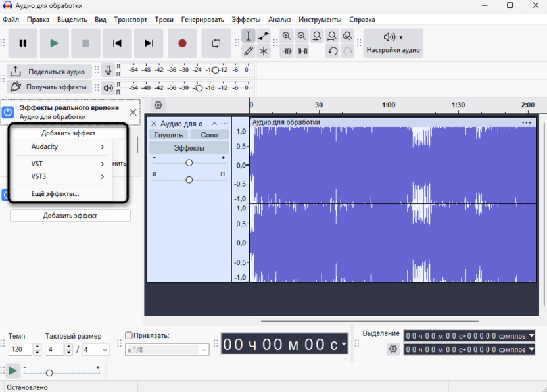Image resolution: width=547 pixels, height=392 pixels.
Task: Open the clip three-dot menu
Action: coord(526,122)
